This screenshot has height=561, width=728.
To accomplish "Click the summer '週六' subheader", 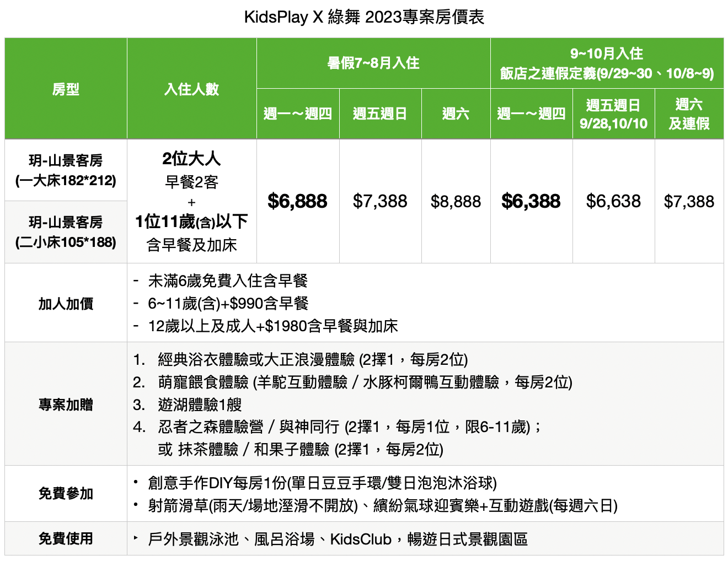I will pyautogui.click(x=456, y=114).
